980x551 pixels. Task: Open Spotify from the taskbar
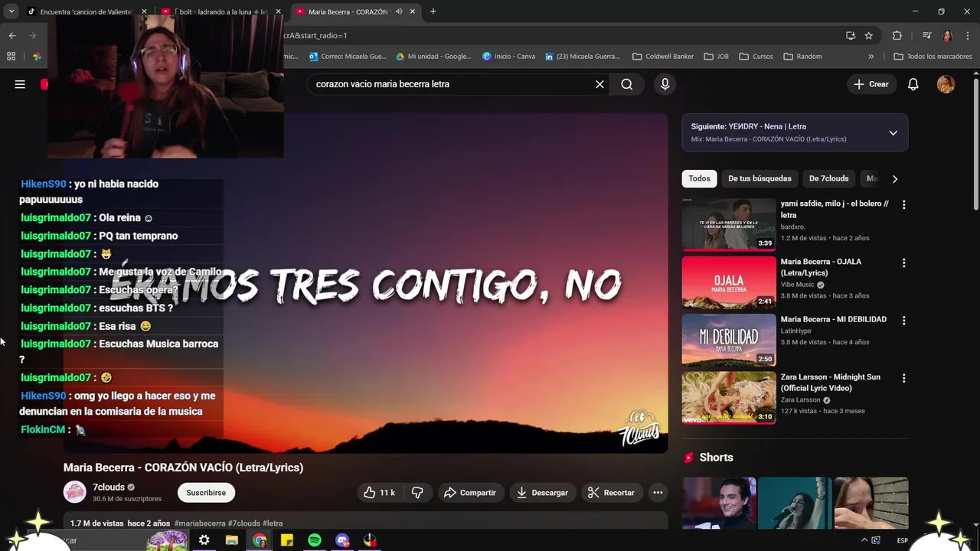click(x=315, y=540)
